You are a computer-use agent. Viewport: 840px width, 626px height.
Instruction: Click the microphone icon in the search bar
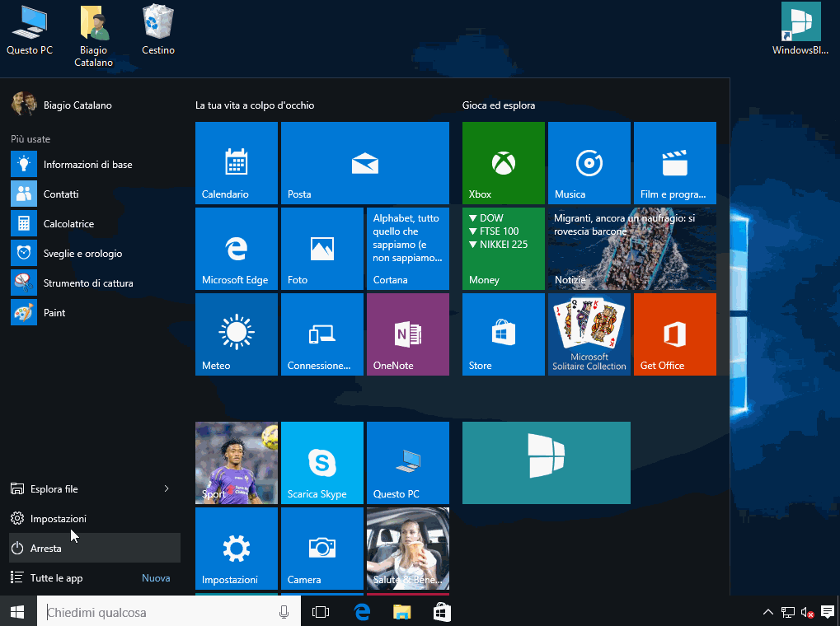coord(284,612)
